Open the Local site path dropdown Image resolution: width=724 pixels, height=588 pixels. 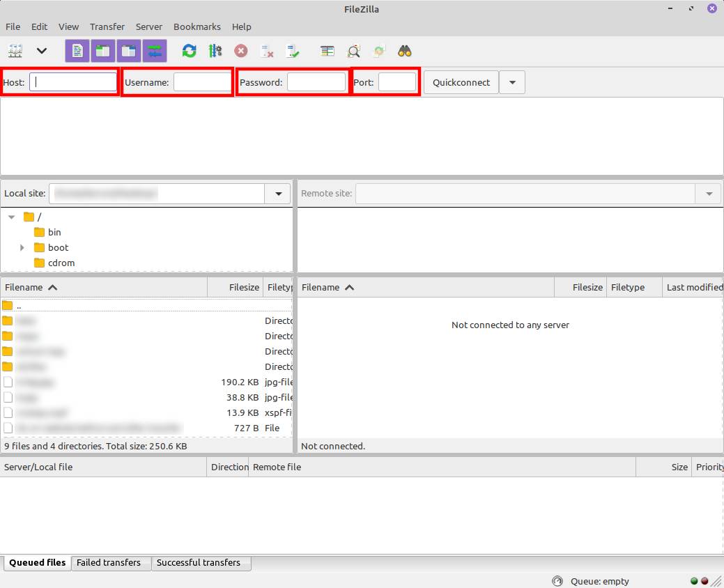(278, 194)
